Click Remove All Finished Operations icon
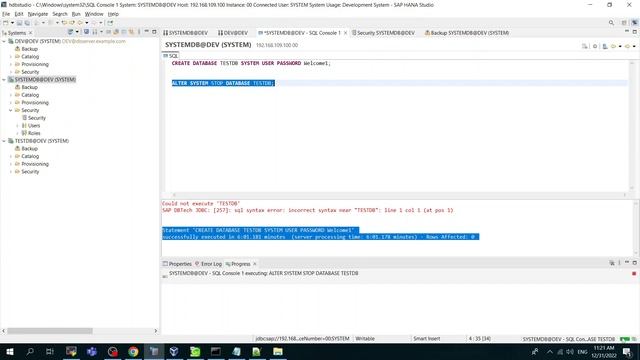Viewport: 640px width, 360px height. (612, 263)
